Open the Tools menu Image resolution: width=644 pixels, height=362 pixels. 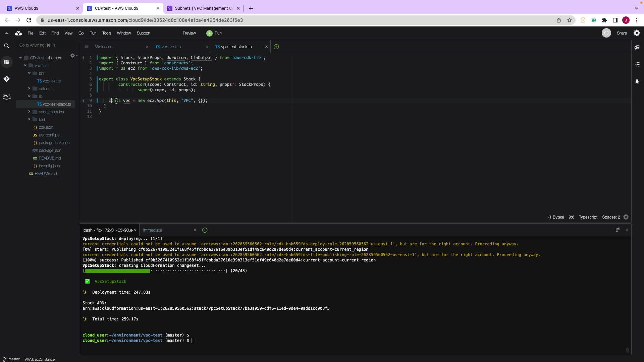(106, 33)
